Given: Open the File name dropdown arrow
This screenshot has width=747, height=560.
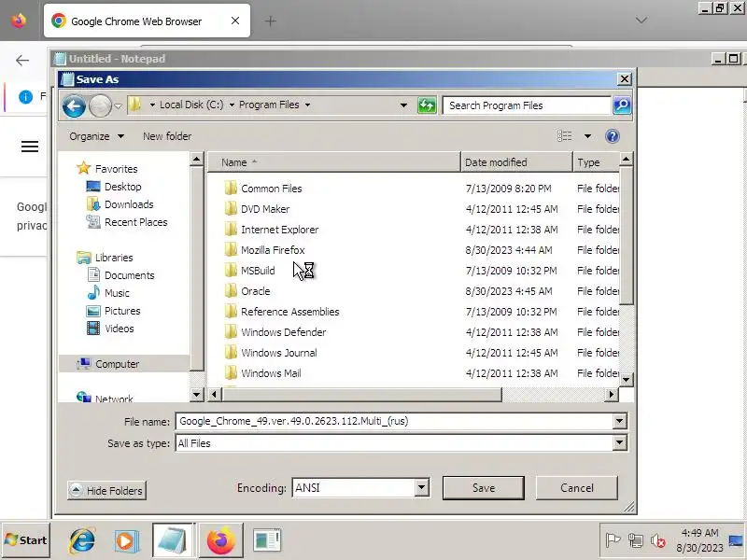Looking at the screenshot, I should pyautogui.click(x=619, y=421).
